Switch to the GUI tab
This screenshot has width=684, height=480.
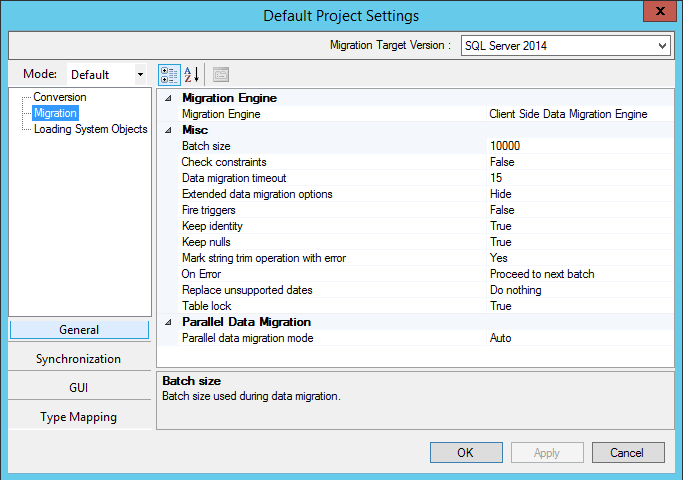point(78,388)
